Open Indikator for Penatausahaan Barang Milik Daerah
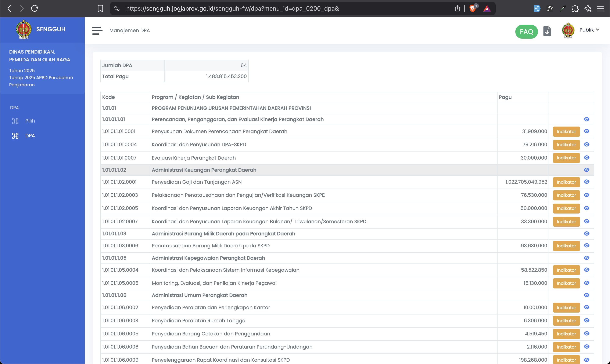 click(566, 246)
